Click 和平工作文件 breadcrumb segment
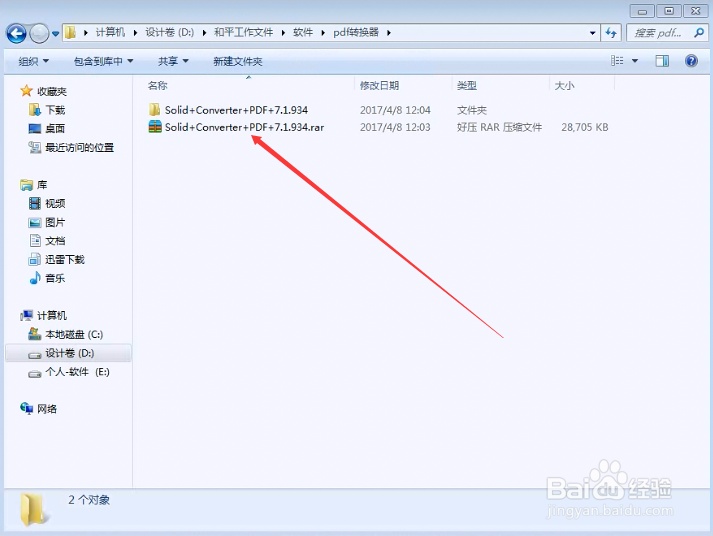This screenshot has width=713, height=536. (243, 32)
